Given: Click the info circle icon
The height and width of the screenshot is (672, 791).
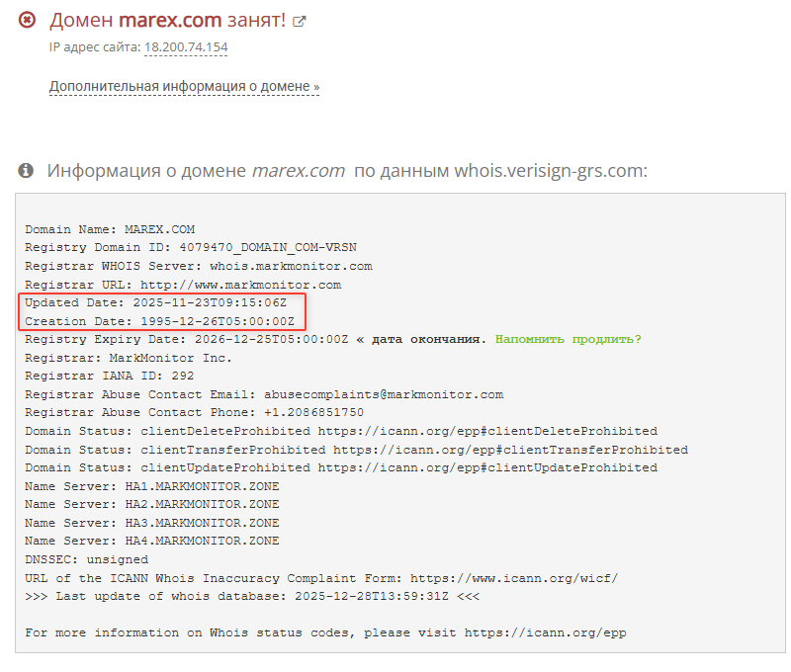Looking at the screenshot, I should point(26,170).
